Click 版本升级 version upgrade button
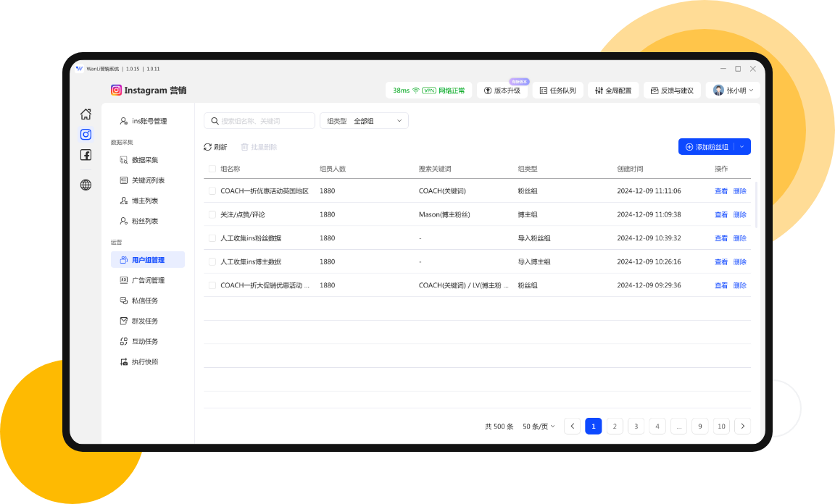 click(502, 91)
